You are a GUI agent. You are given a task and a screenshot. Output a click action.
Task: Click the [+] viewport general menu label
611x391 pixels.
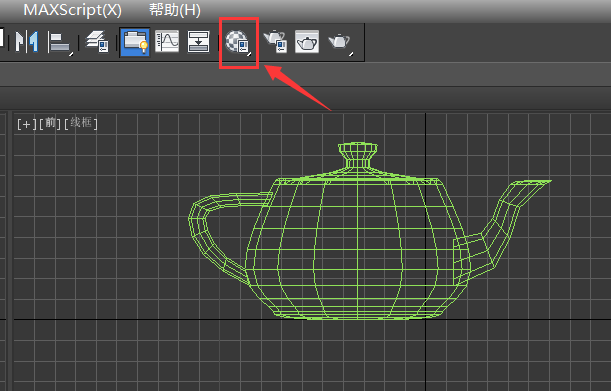(26, 124)
